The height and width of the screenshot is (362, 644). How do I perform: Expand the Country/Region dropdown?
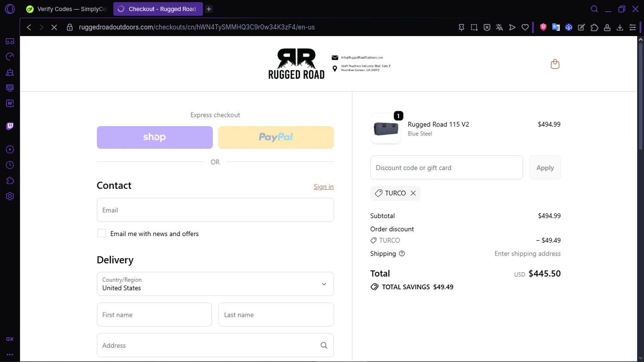tap(215, 284)
